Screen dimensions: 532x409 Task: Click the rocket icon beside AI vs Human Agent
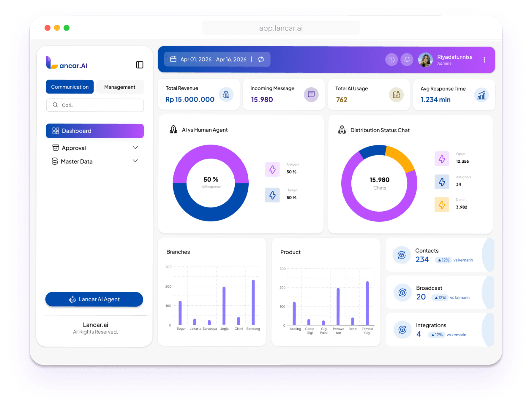[173, 129]
